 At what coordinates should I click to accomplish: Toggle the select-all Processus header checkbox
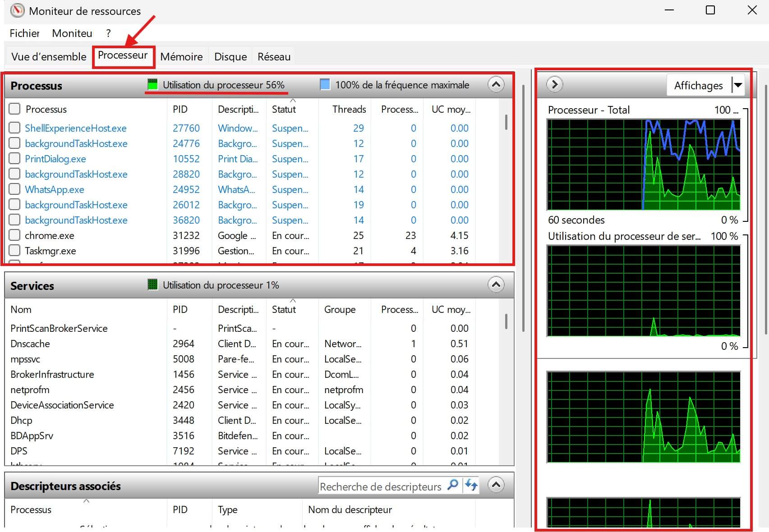click(14, 109)
